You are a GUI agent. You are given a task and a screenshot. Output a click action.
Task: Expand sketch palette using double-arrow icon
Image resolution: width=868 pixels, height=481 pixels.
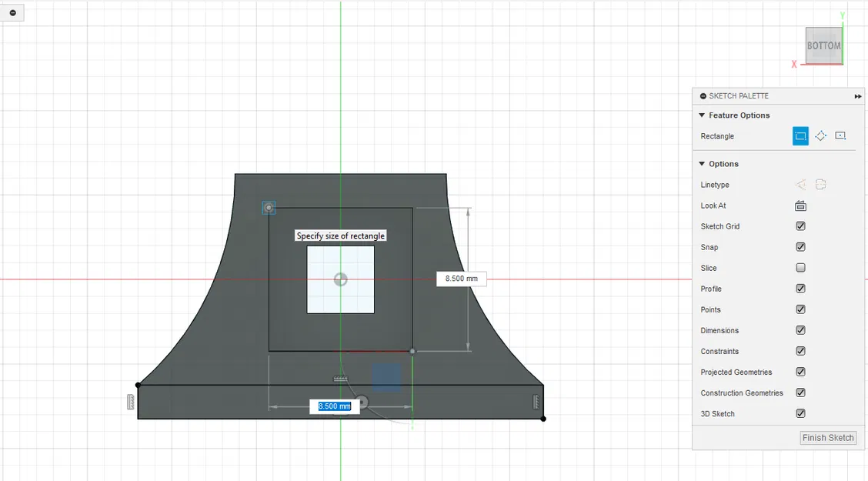pyautogui.click(x=857, y=96)
